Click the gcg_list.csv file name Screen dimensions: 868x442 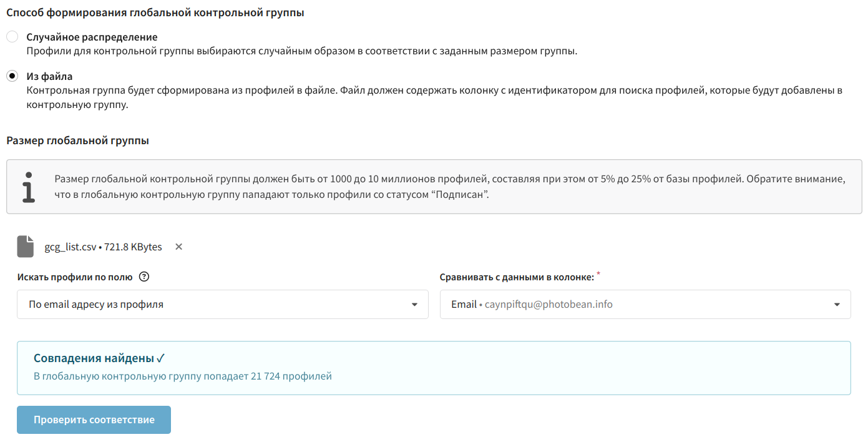point(71,247)
